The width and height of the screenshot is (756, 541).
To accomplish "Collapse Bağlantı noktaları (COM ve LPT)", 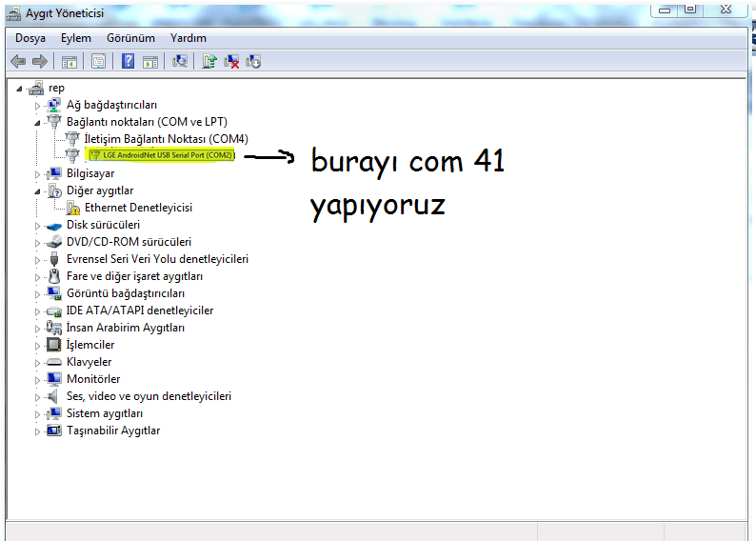I will point(38,122).
